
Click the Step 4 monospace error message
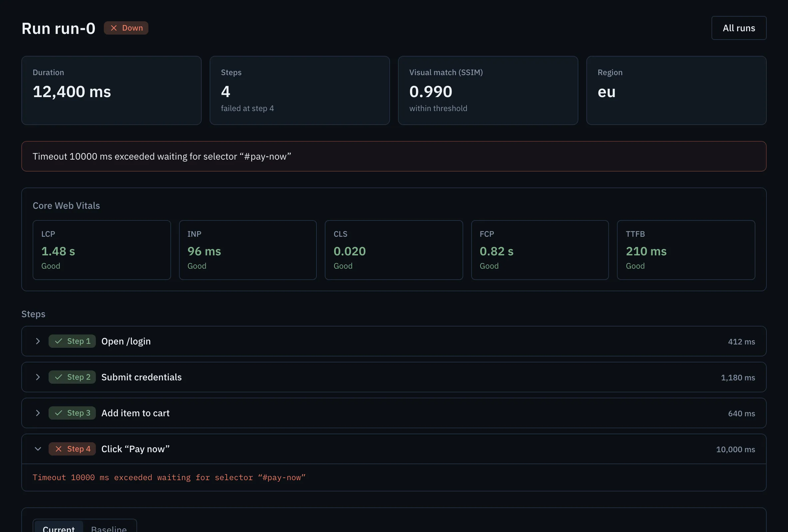pyautogui.click(x=169, y=477)
